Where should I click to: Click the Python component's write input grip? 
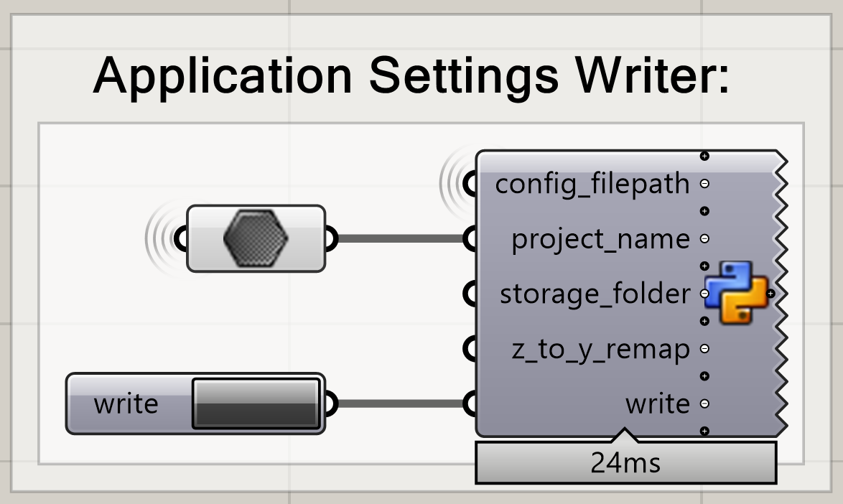point(471,403)
